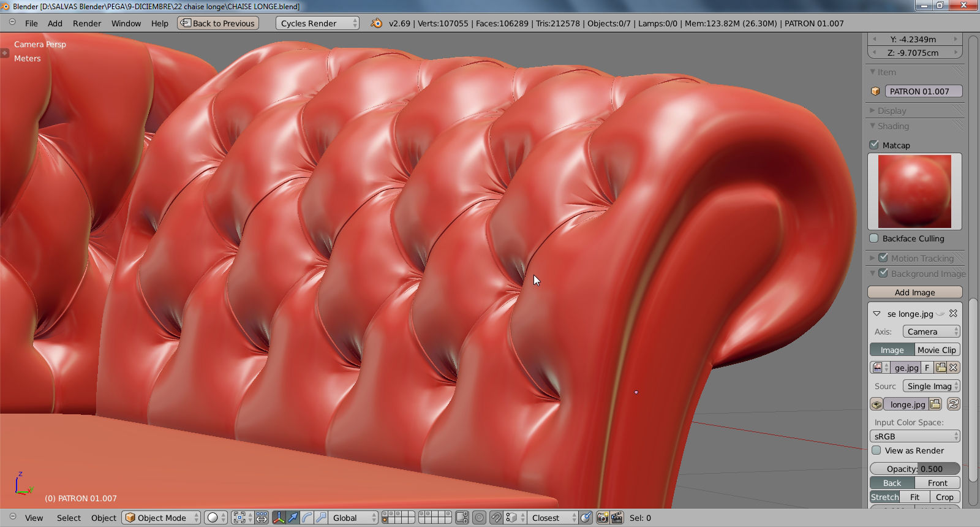Select the translate manipulator arrow
980x527 pixels.
(293, 518)
